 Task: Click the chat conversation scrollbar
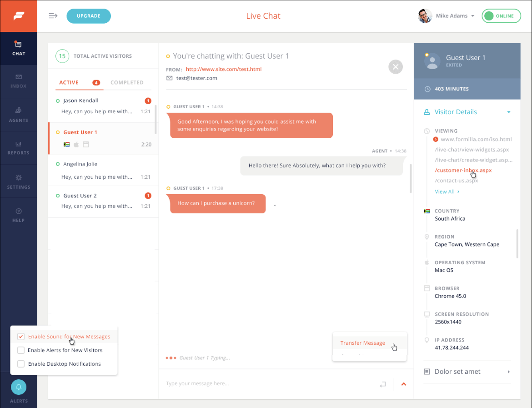click(411, 179)
